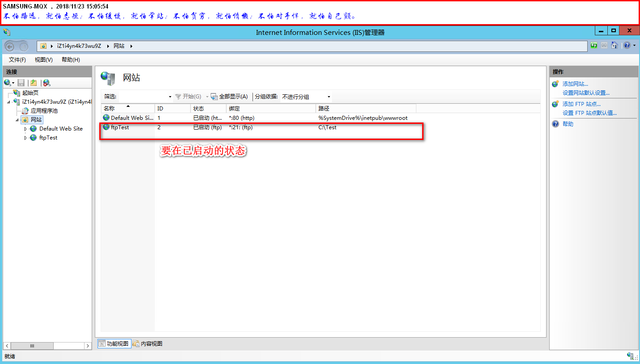Open the 筛选 filter dropdown arrow
Image resolution: width=640 pixels, height=364 pixels.
170,96
